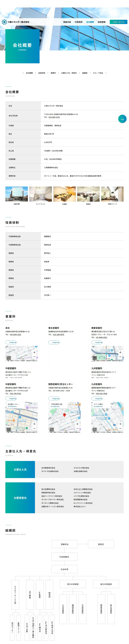This screenshot has width=129, height=644.
Task: Jump to 会社概要 section via anchor link
Action: (x=29, y=73)
